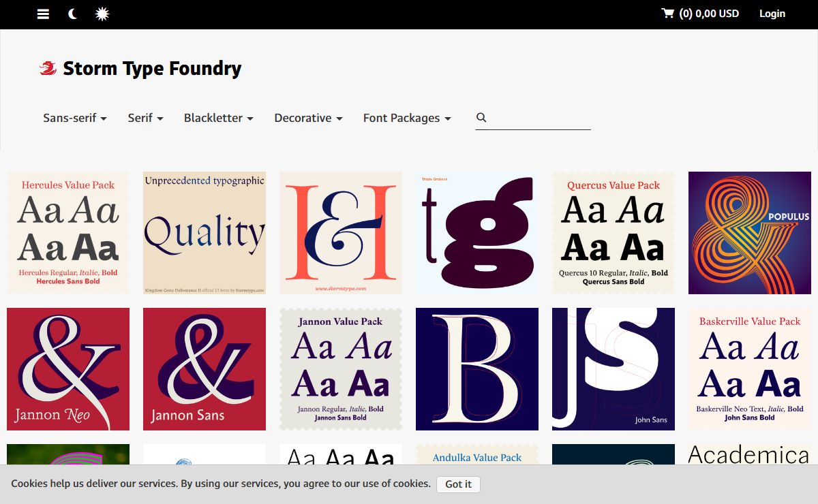
Task: Open the Populus ampersand tile
Action: [750, 233]
